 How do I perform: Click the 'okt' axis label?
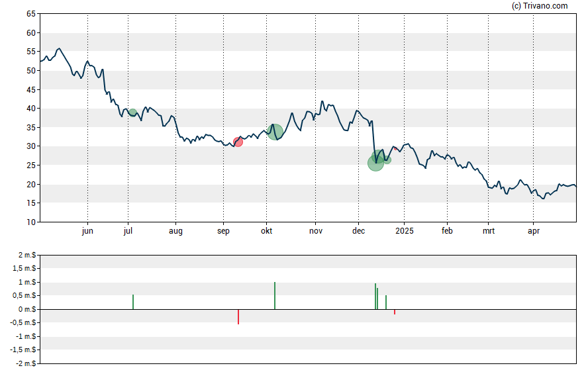267,231
